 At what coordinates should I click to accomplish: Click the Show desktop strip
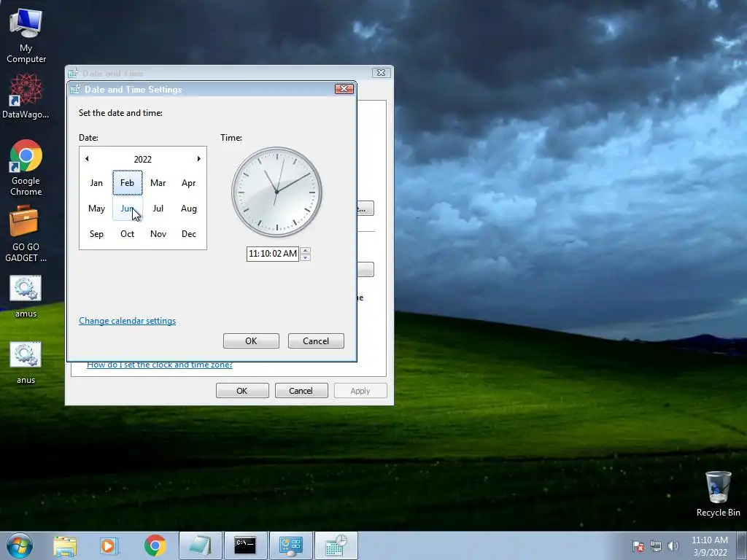(x=742, y=545)
